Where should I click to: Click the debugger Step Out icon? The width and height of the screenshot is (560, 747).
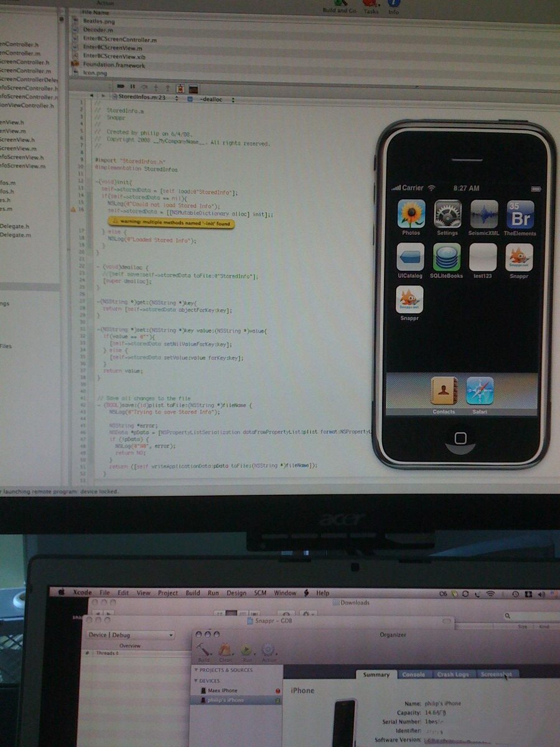pyautogui.click(x=167, y=88)
